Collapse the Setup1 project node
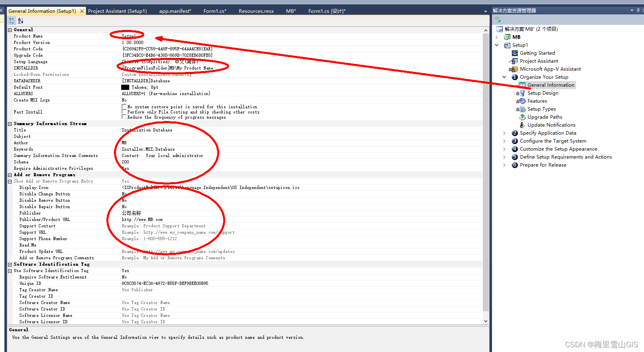The image size is (644, 352). click(x=497, y=45)
